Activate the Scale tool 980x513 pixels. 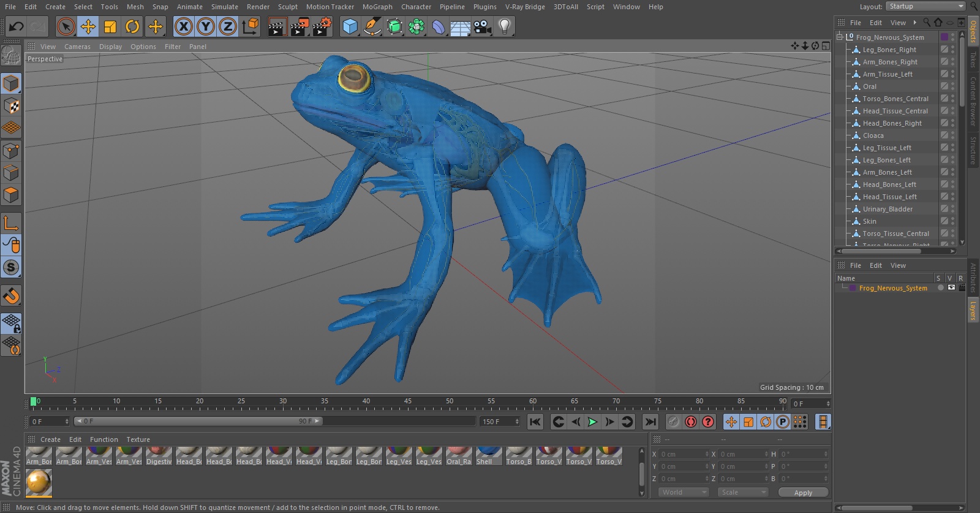tap(110, 26)
